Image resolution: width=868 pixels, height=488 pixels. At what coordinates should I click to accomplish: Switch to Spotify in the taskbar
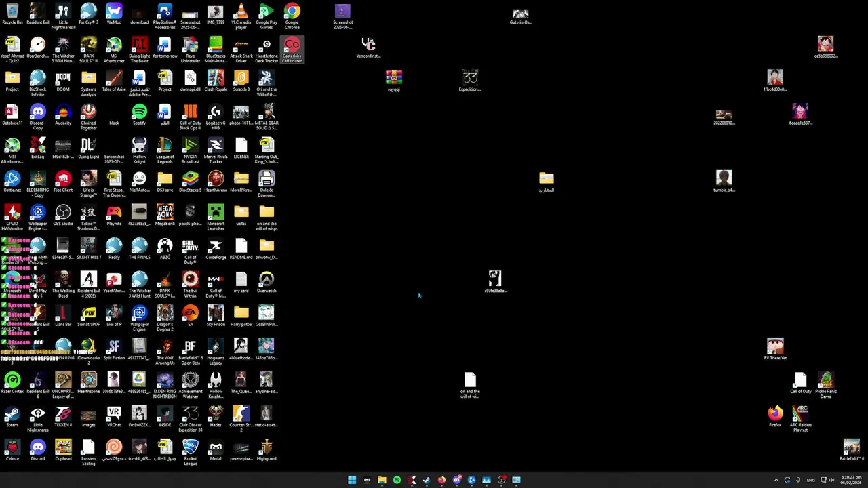pyautogui.click(x=397, y=480)
